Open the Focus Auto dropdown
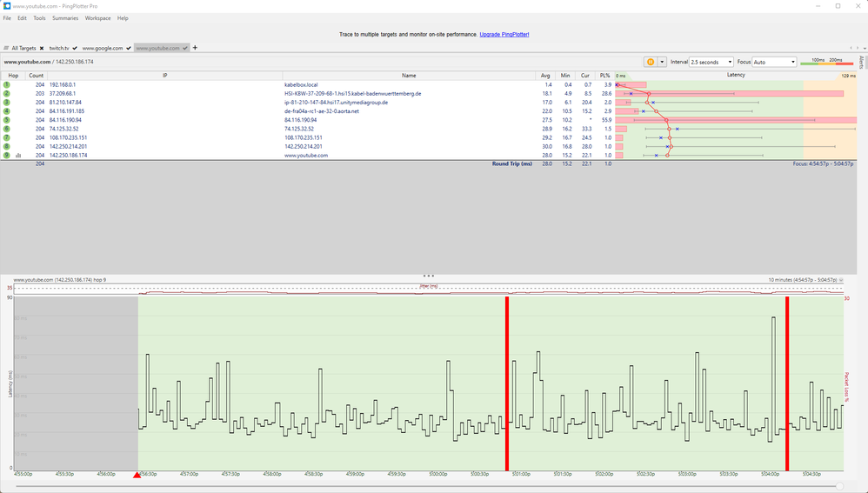The height and width of the screenshot is (493, 868). coord(774,62)
